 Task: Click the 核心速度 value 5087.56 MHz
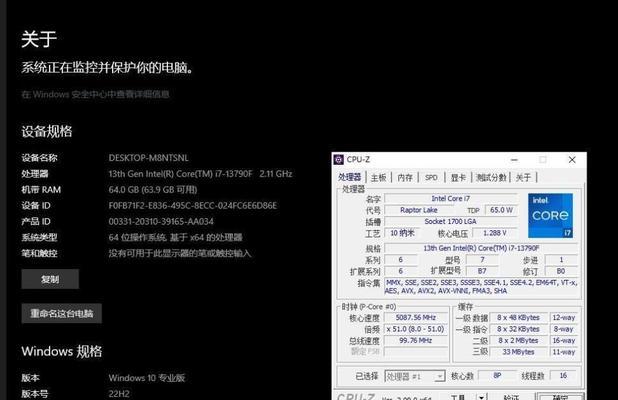pos(416,318)
